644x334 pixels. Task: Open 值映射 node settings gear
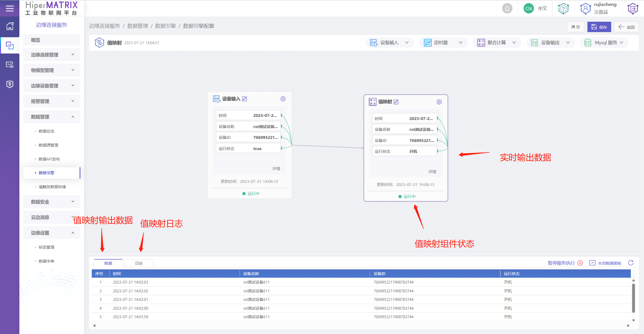pyautogui.click(x=439, y=102)
